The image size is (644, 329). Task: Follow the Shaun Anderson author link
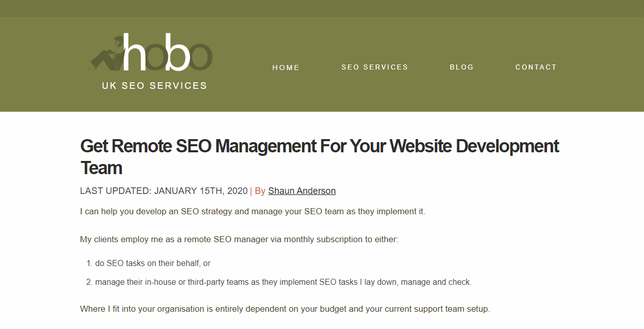302,191
